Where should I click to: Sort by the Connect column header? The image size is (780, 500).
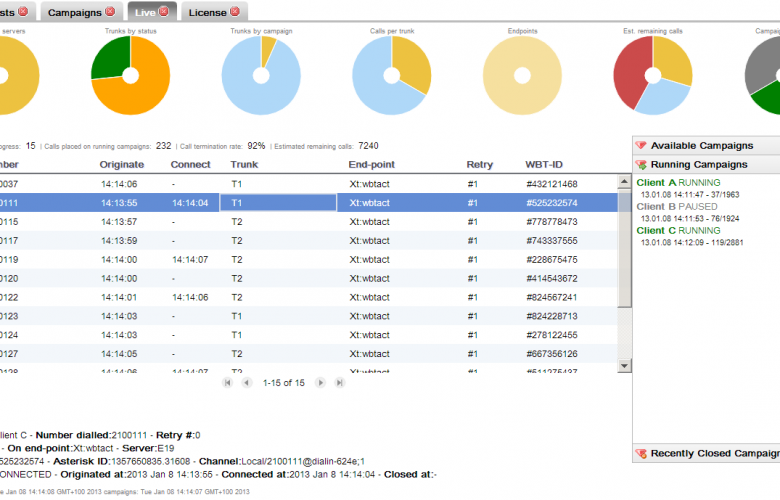click(191, 165)
